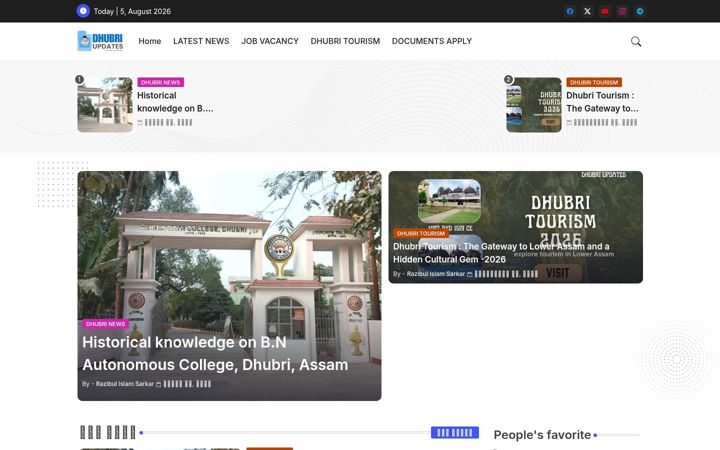
Task: Open the Instagram social icon
Action: (622, 11)
